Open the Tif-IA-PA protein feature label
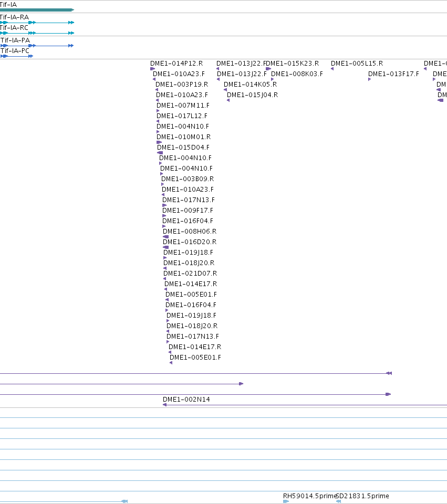447x504 pixels. coord(15,40)
